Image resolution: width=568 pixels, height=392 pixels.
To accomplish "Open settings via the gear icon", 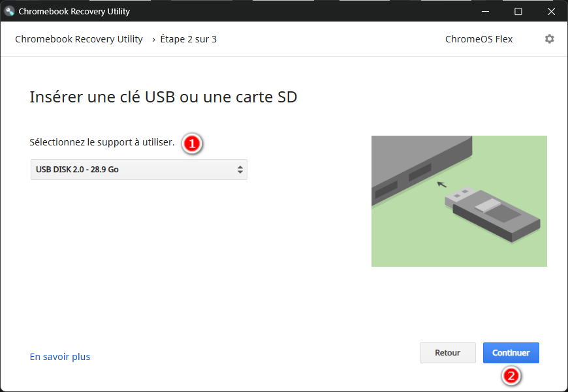I will (x=549, y=39).
